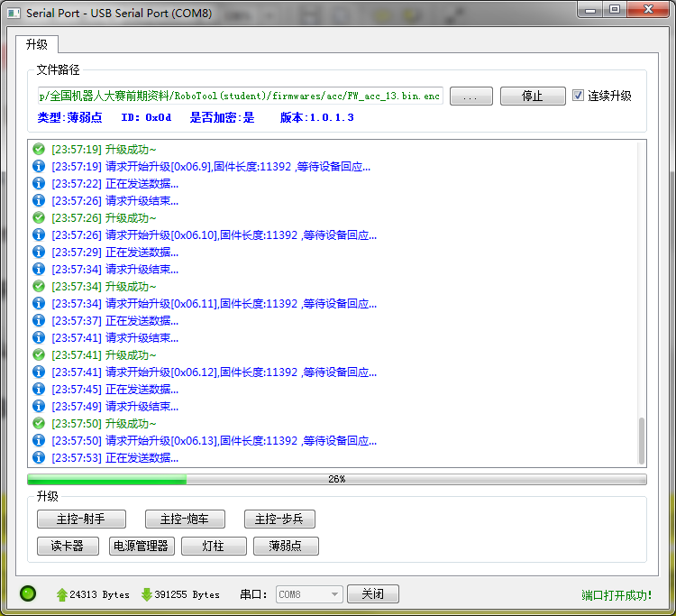The width and height of the screenshot is (676, 616).
Task: Uncheck the 连续升级 checkbox
Action: 578,96
